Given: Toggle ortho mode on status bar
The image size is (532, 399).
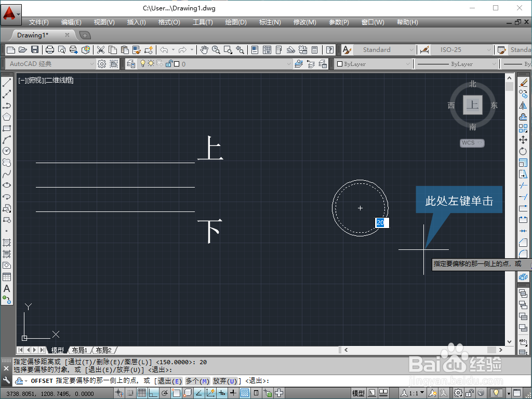Looking at the screenshot, I should [x=153, y=392].
